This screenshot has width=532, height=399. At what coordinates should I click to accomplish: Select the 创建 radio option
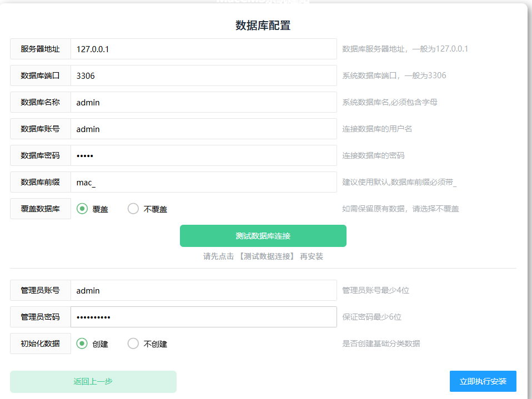point(82,344)
